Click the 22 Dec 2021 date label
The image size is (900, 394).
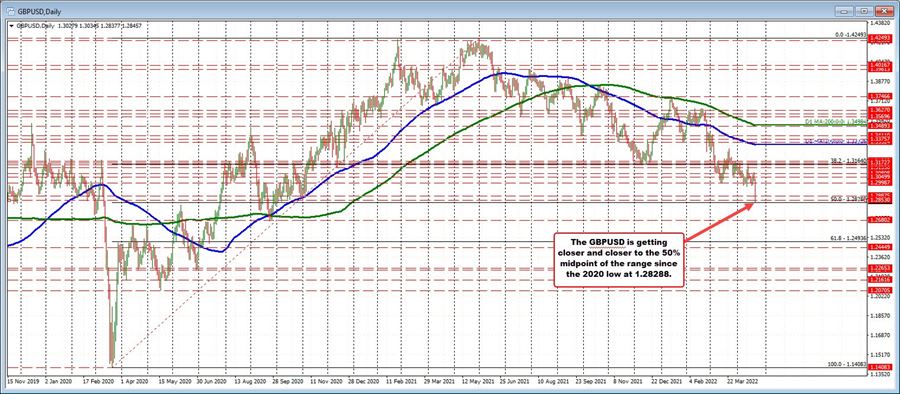click(666, 380)
